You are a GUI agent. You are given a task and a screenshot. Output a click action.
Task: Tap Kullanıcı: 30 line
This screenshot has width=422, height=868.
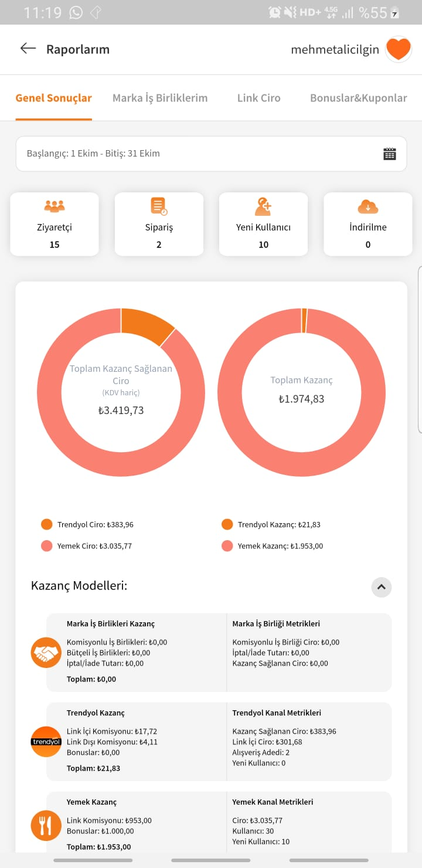(x=253, y=831)
